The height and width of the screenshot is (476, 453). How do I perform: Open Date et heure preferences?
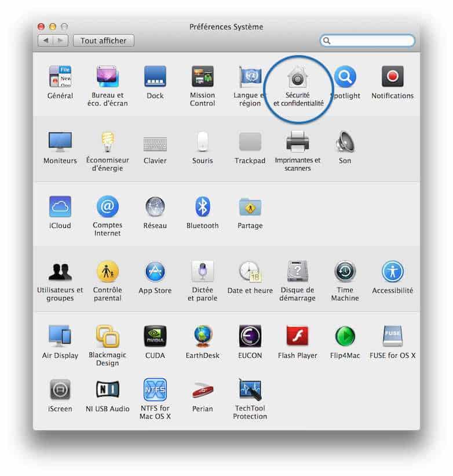pos(250,271)
